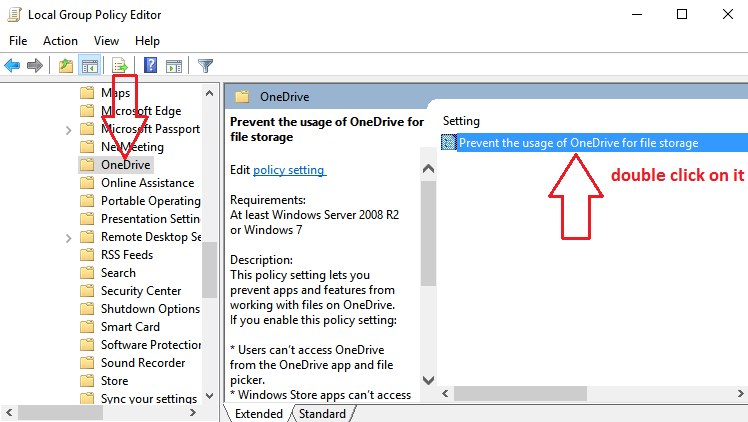
Task: Click the Maps folder icon
Action: [87, 93]
